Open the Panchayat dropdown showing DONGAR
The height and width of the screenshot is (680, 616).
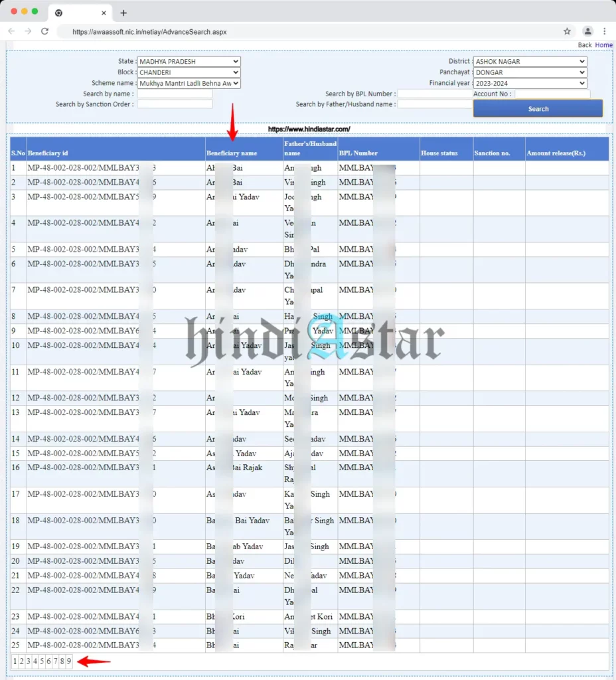click(530, 72)
